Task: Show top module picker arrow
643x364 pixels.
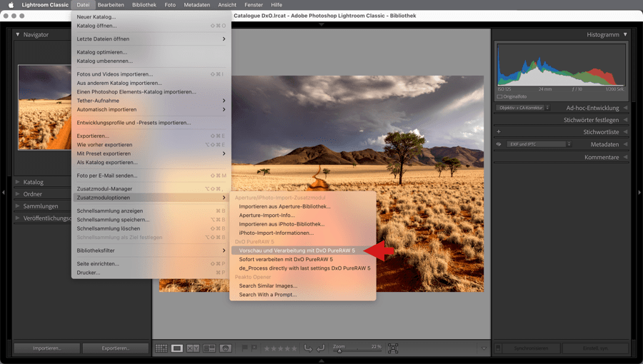Action: click(x=321, y=24)
